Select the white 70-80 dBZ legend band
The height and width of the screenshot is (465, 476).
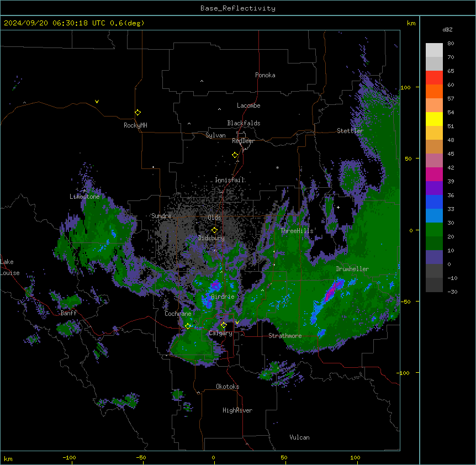click(x=434, y=50)
